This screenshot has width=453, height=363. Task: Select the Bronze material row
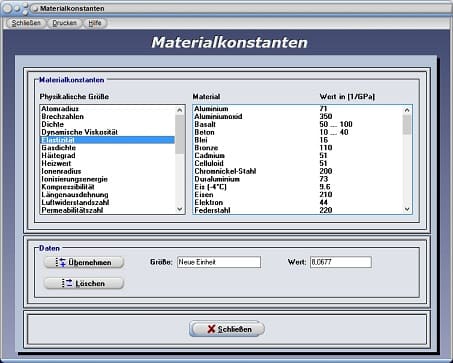point(298,148)
